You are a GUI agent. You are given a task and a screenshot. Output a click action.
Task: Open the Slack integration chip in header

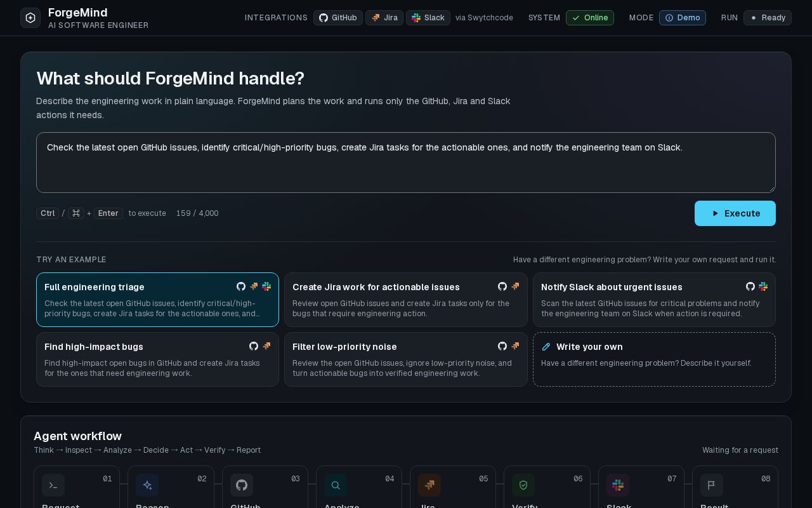point(428,18)
